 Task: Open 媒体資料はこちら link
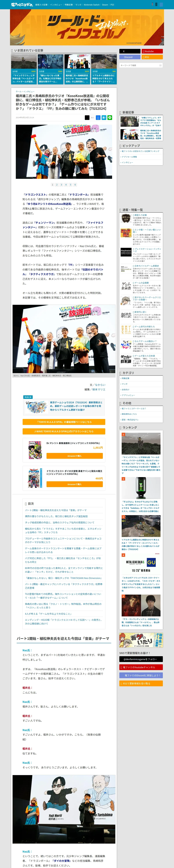pyautogui.click(x=129, y=414)
